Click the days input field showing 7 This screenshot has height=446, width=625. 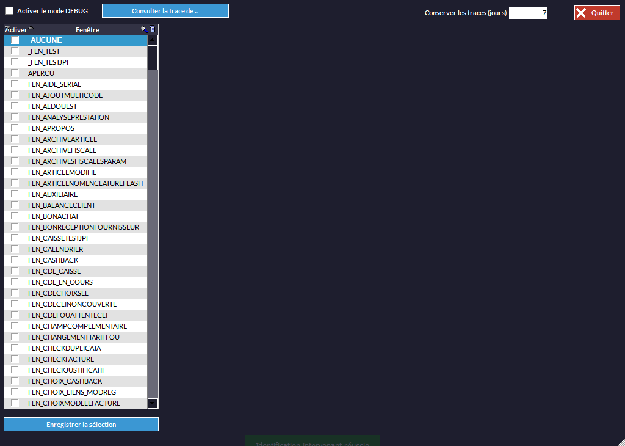point(528,13)
